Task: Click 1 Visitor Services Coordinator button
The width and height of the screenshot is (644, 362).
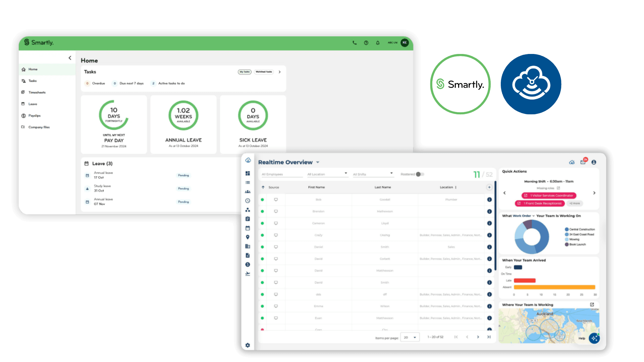Action: coord(549,195)
